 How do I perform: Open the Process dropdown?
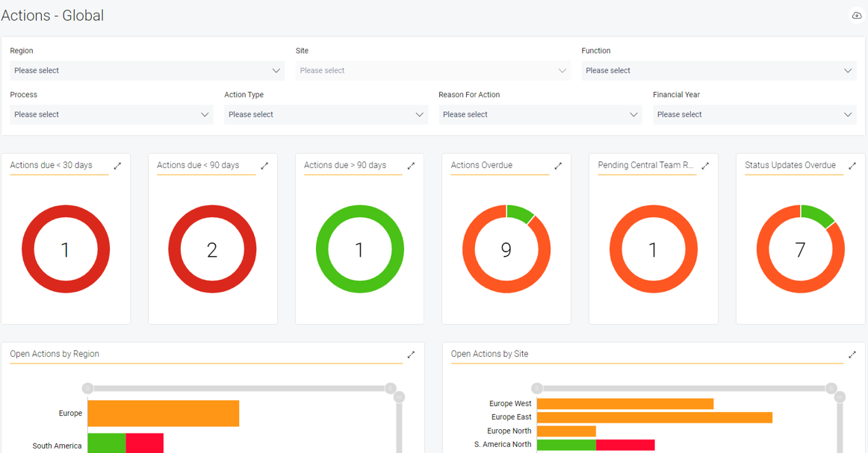[111, 114]
